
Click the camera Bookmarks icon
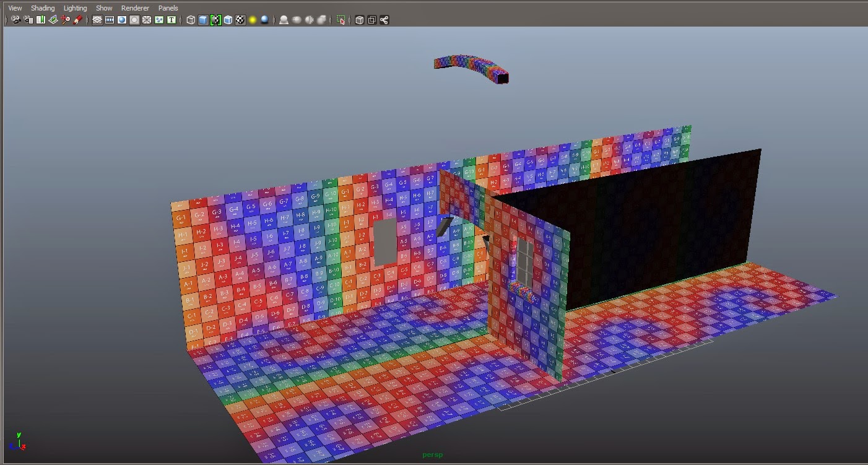40,20
